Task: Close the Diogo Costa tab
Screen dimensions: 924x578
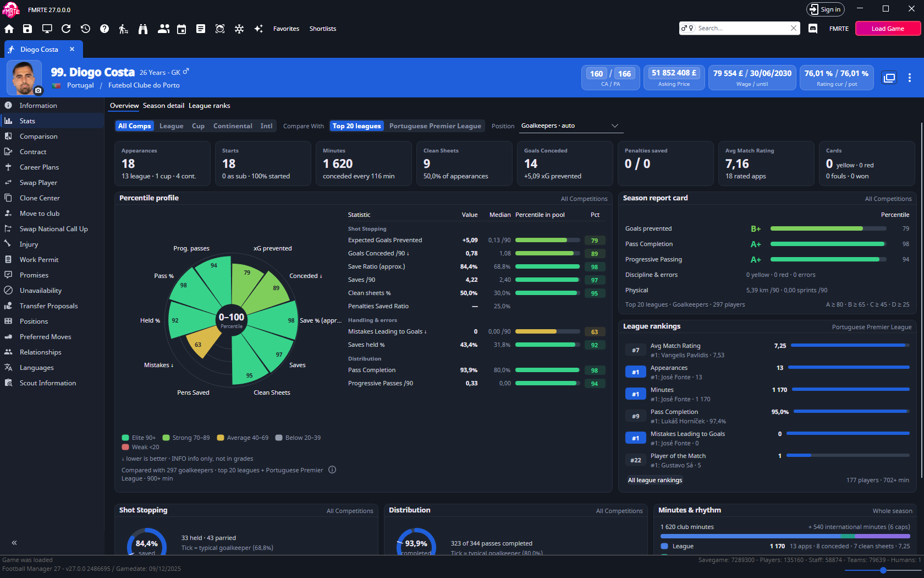Action: pos(72,49)
